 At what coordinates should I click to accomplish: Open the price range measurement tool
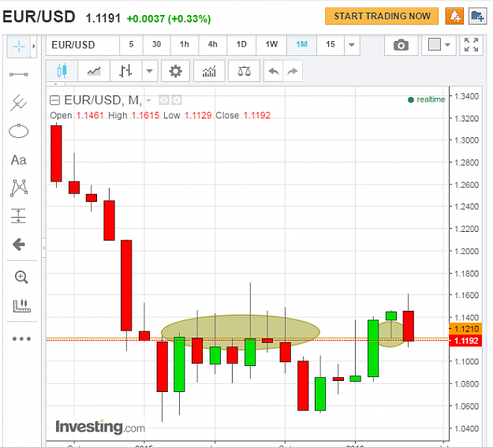coord(18,216)
